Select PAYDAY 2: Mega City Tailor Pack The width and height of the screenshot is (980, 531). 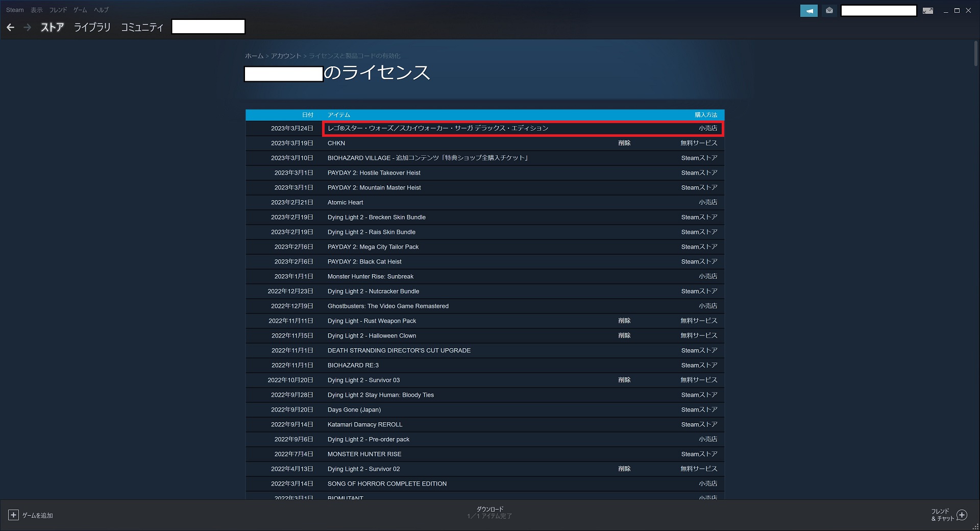[373, 247]
